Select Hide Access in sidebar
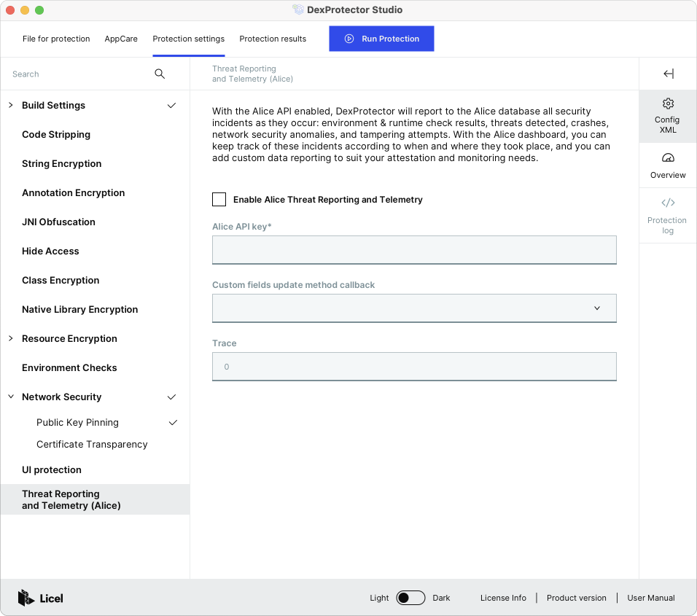 (51, 251)
